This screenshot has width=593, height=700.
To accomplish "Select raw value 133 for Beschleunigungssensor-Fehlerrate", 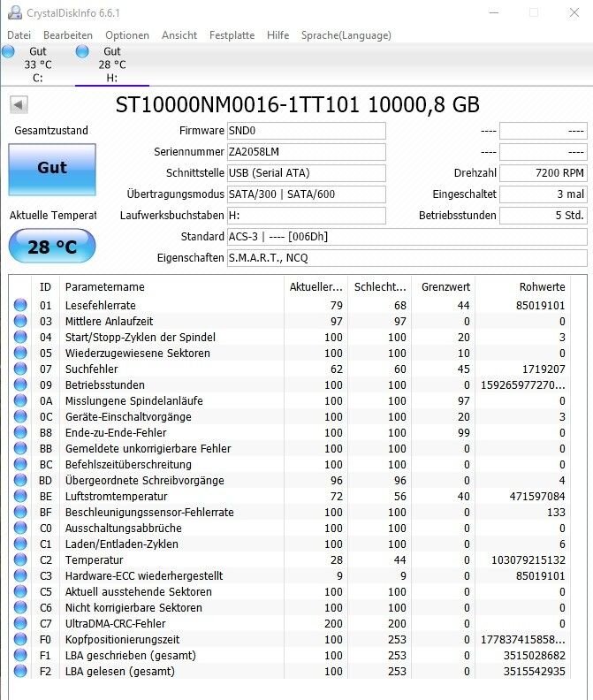I will point(556,513).
